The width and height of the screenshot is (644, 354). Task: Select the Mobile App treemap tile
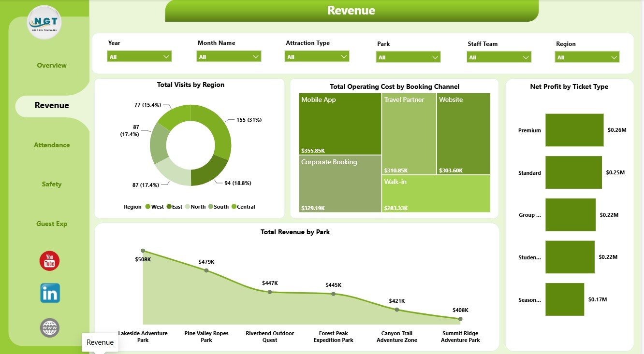point(340,124)
